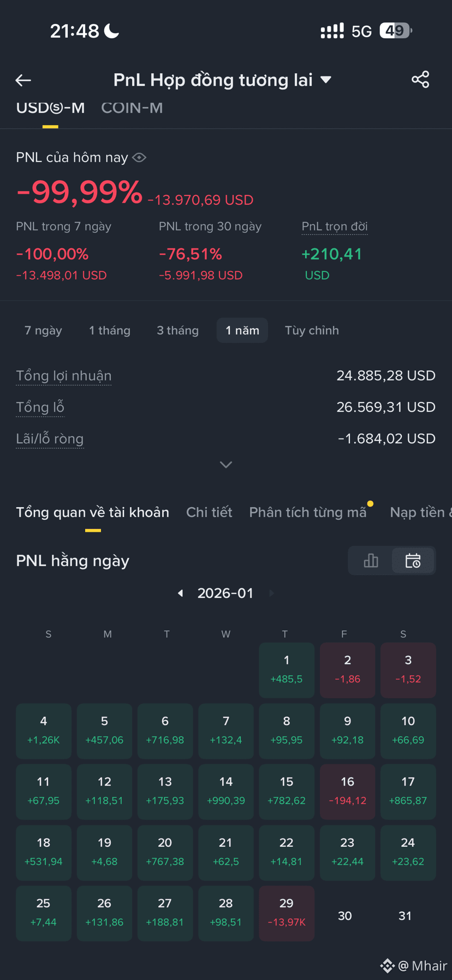Open the Chi tiết tab
Image resolution: width=452 pixels, height=980 pixels.
point(209,512)
